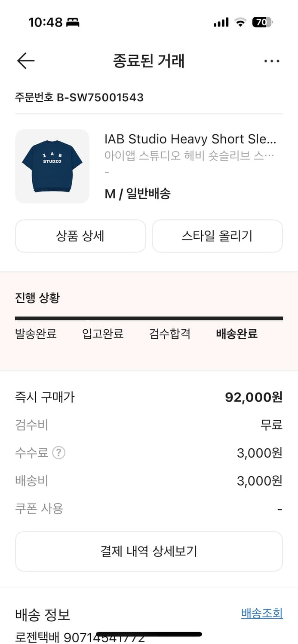
Task: Expand the 결제 내역 상세보기 payment details
Action: point(149,551)
